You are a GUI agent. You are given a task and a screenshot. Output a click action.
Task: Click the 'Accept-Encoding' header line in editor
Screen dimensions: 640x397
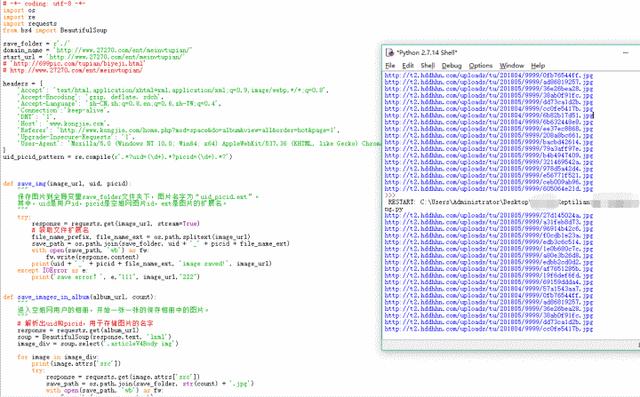click(x=90, y=97)
